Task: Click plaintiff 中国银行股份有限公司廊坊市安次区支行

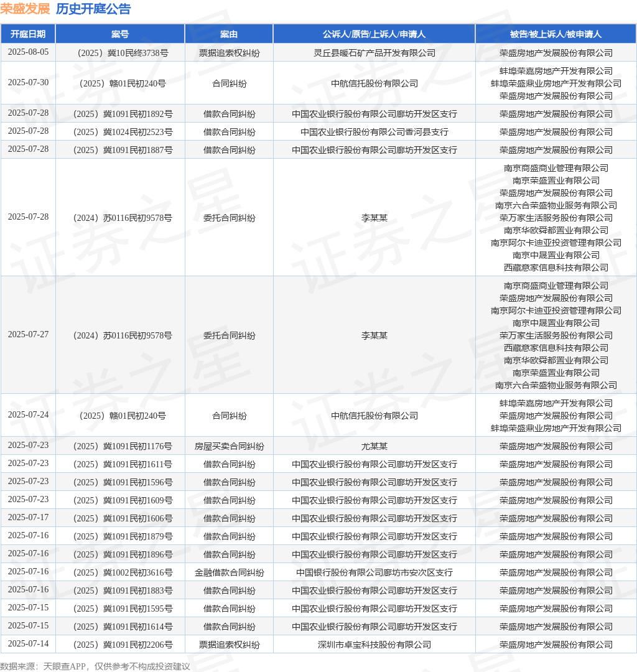Action: coord(374,572)
